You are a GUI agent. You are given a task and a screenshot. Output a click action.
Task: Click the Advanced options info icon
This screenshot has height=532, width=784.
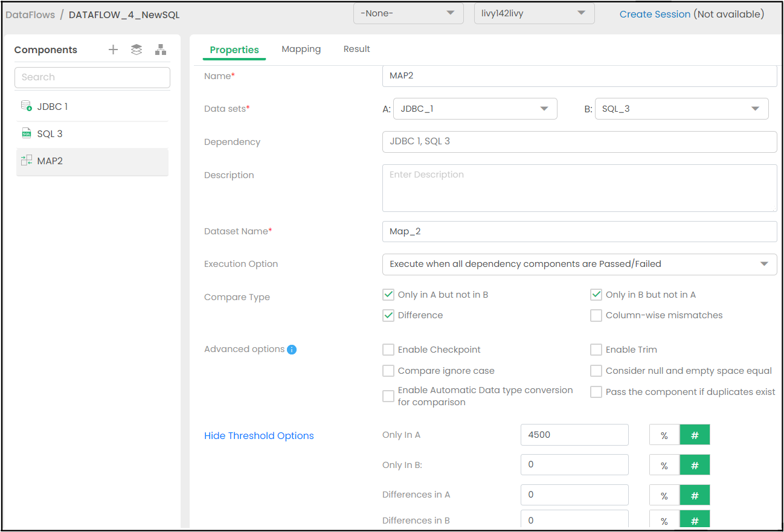click(x=292, y=350)
